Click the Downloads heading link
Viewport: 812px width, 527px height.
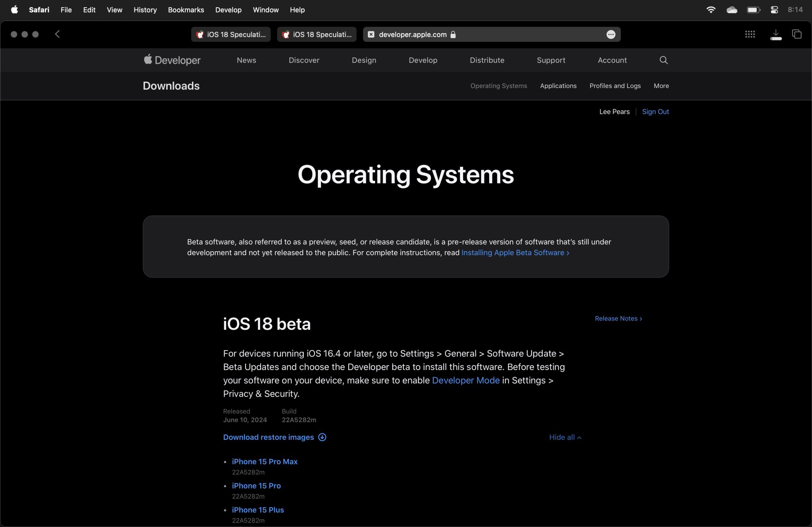[x=171, y=86]
